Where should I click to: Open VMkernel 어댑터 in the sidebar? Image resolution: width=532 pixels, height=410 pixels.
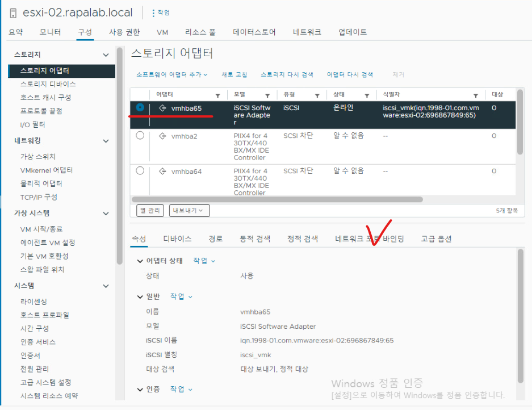pyautogui.click(x=46, y=170)
